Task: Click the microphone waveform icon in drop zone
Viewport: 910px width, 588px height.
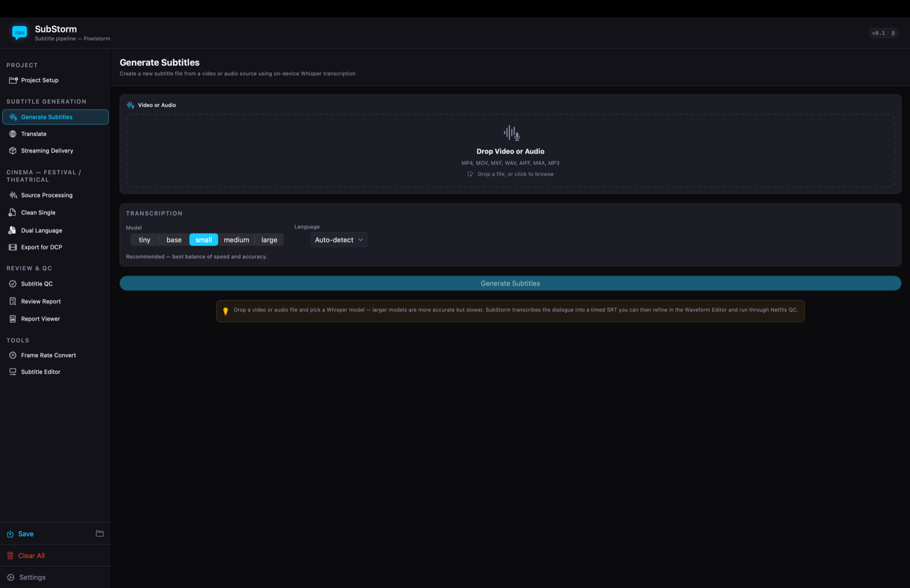Action: tap(512, 133)
